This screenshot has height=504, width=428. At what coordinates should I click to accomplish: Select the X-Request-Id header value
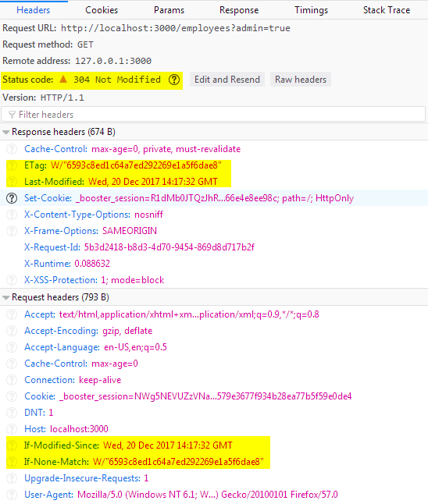[169, 247]
